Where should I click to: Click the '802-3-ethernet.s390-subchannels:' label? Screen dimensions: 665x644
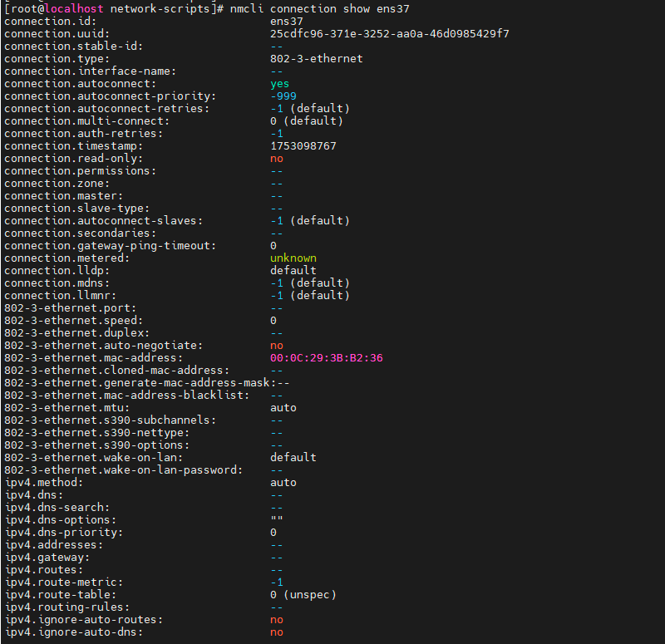click(x=111, y=420)
